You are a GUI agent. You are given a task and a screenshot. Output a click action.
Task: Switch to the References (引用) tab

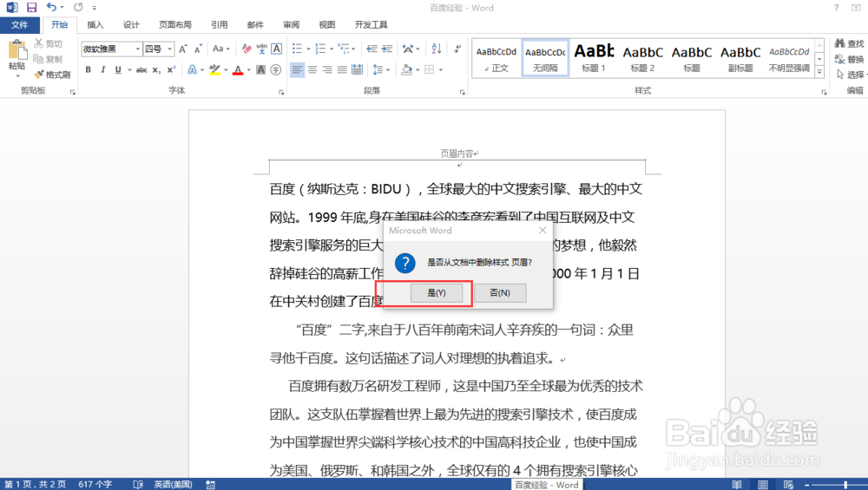point(220,25)
